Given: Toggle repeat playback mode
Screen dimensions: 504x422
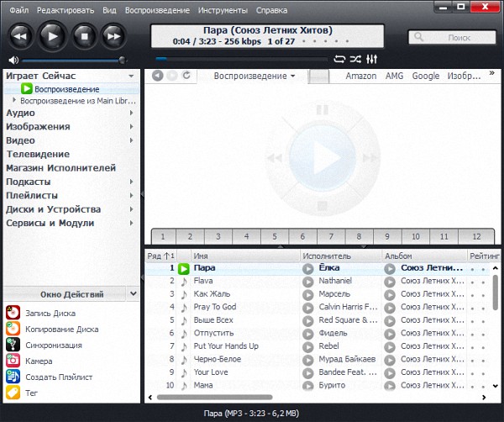Looking at the screenshot, I should (x=339, y=60).
